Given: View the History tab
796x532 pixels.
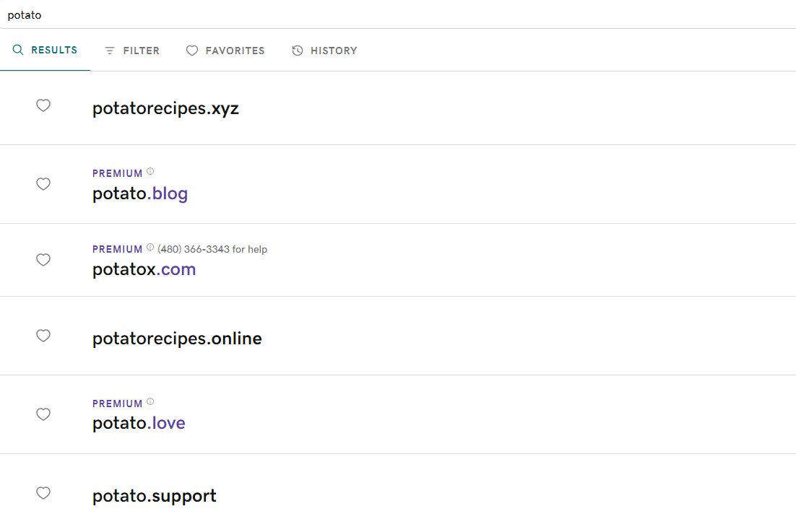Looking at the screenshot, I should [324, 51].
